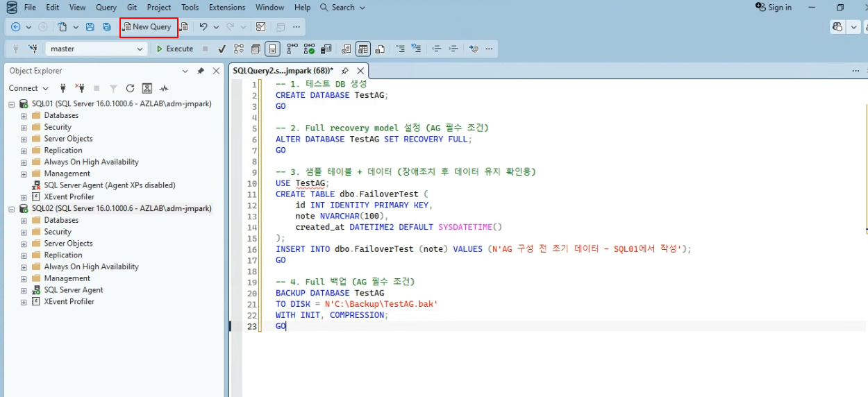
Task: Open the File menu
Action: pos(30,8)
